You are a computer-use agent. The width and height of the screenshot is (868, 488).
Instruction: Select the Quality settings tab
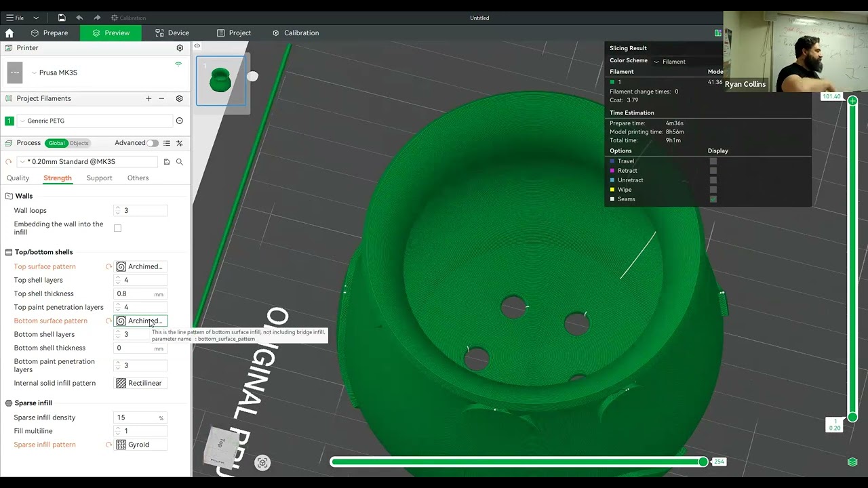[x=18, y=178]
